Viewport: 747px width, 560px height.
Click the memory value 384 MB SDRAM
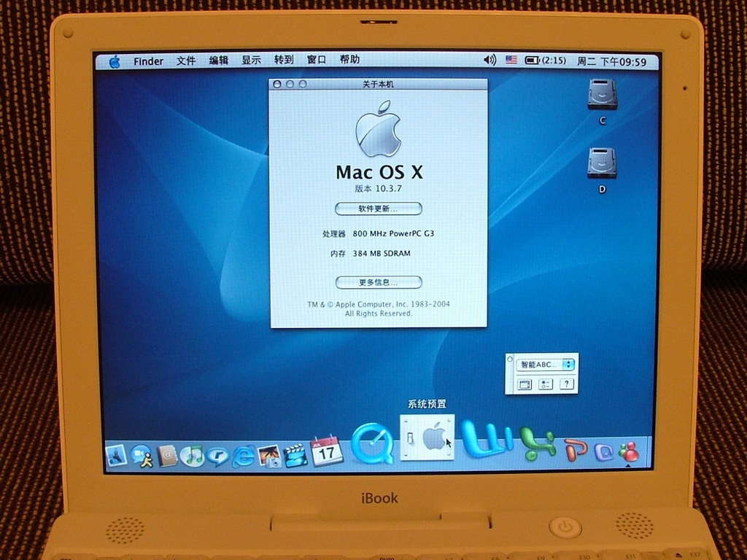(382, 253)
